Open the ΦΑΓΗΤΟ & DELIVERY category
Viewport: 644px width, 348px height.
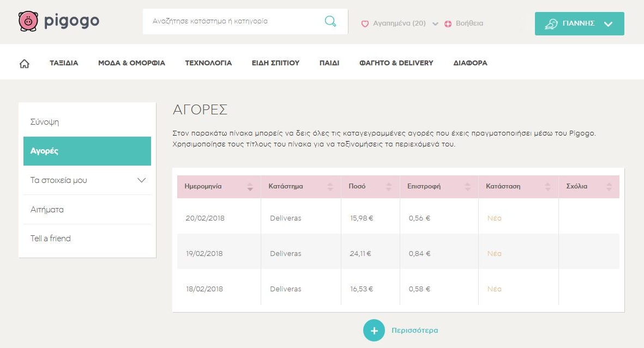pos(396,63)
